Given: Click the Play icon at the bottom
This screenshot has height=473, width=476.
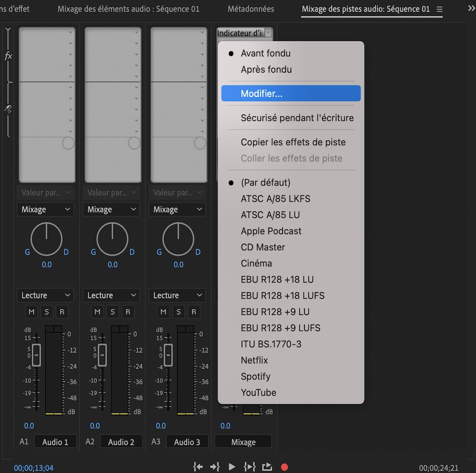Looking at the screenshot, I should click(232, 467).
